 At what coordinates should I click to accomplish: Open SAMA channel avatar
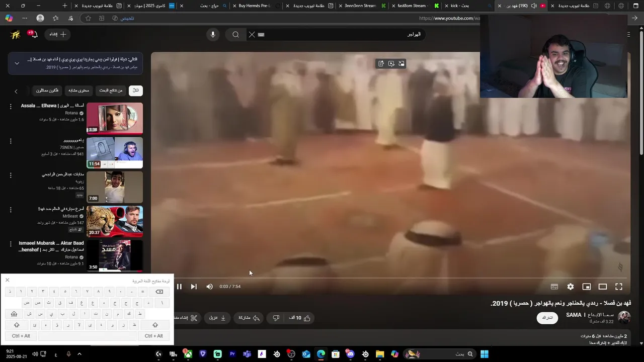624,317
